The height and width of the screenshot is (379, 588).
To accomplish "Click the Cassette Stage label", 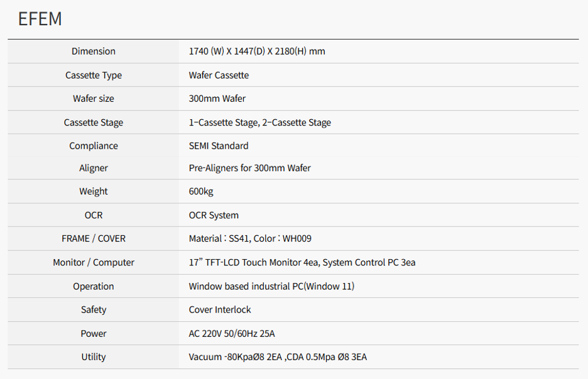I will [x=94, y=122].
